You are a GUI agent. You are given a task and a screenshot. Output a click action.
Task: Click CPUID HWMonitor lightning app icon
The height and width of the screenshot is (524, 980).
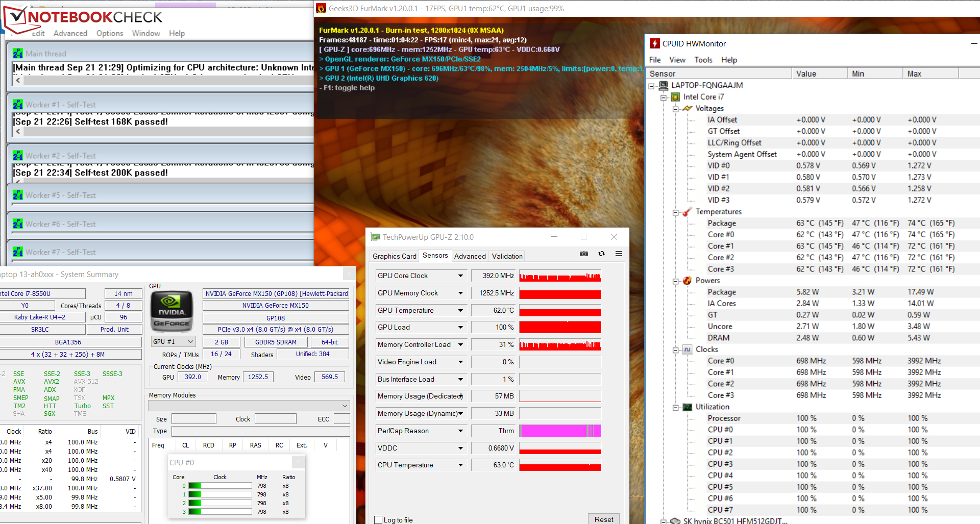[655, 43]
